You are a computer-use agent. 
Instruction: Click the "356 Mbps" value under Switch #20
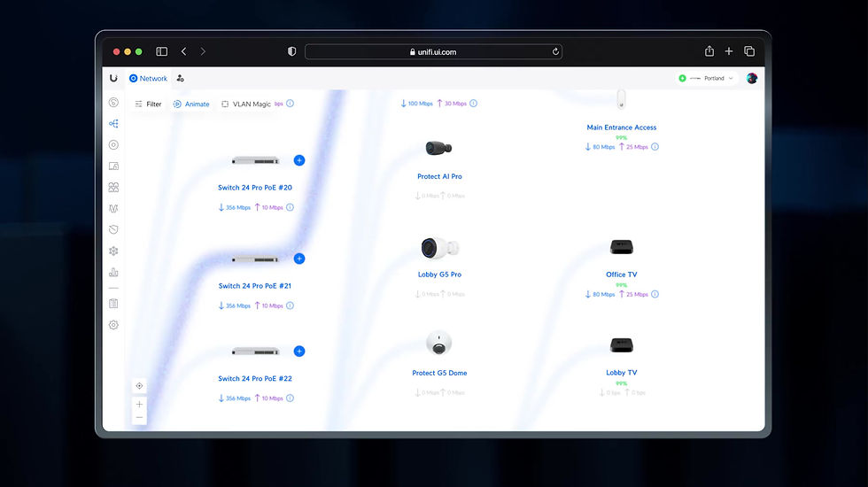click(x=238, y=207)
